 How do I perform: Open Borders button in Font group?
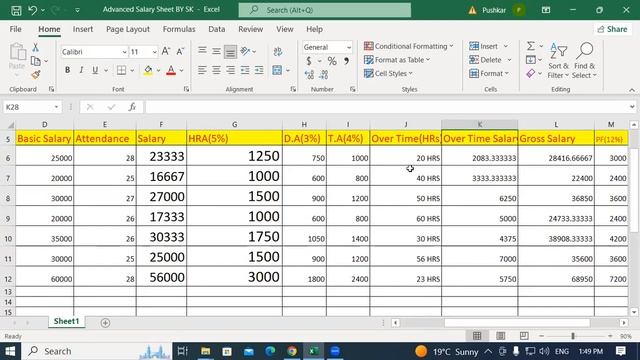[x=121, y=70]
